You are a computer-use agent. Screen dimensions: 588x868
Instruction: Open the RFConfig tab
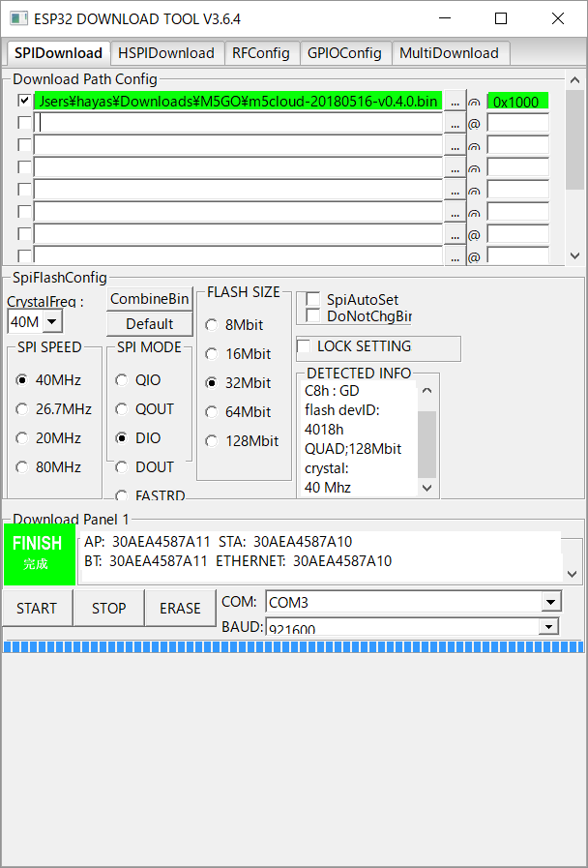click(261, 53)
